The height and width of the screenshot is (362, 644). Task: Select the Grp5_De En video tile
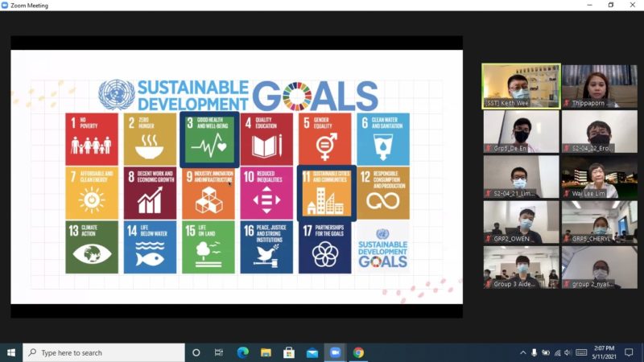521,131
